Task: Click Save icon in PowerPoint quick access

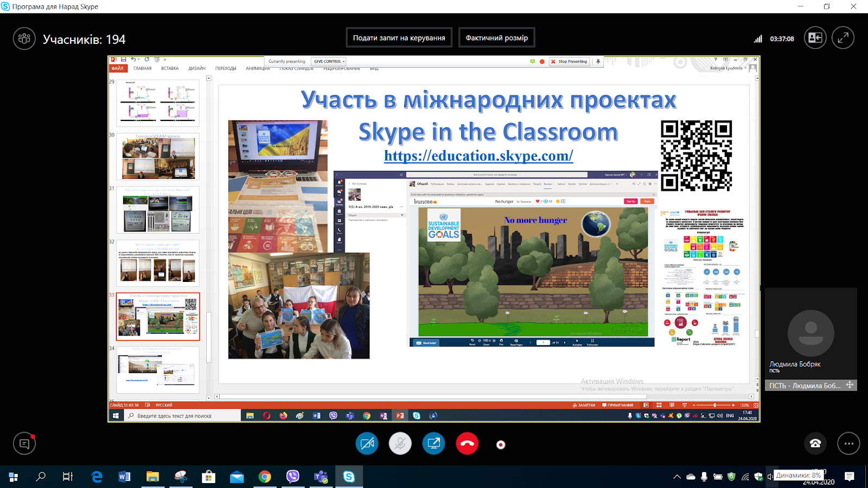Action: pos(124,60)
